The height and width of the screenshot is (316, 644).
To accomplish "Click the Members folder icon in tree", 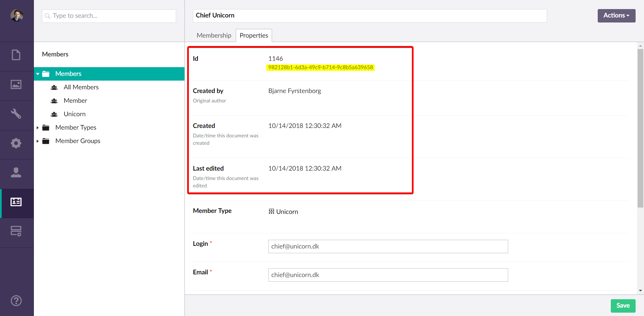I will (x=46, y=74).
